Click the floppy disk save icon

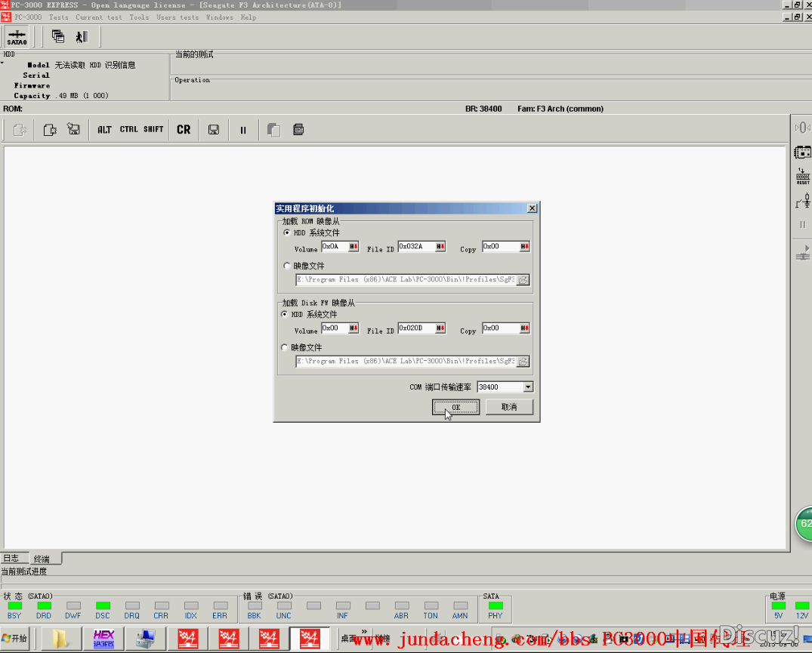pos(214,130)
